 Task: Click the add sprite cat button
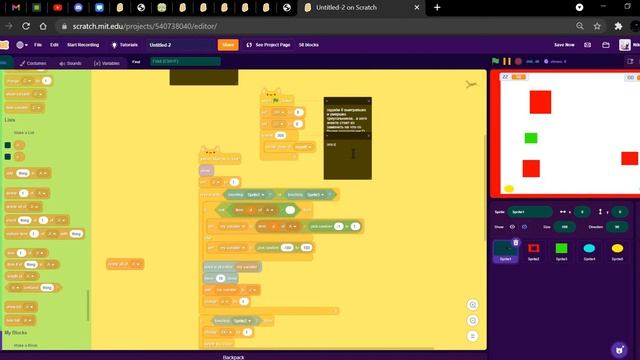pos(620,349)
